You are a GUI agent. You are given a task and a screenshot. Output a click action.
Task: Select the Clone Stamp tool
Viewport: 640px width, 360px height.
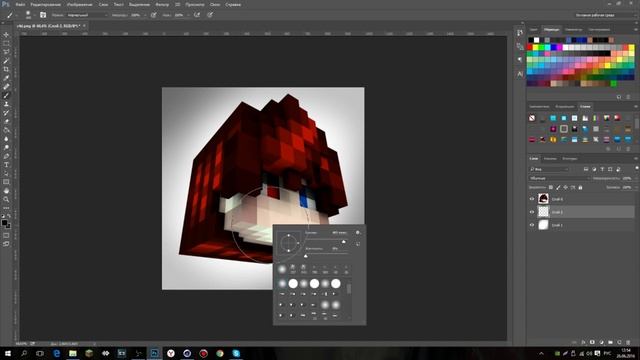(6, 104)
